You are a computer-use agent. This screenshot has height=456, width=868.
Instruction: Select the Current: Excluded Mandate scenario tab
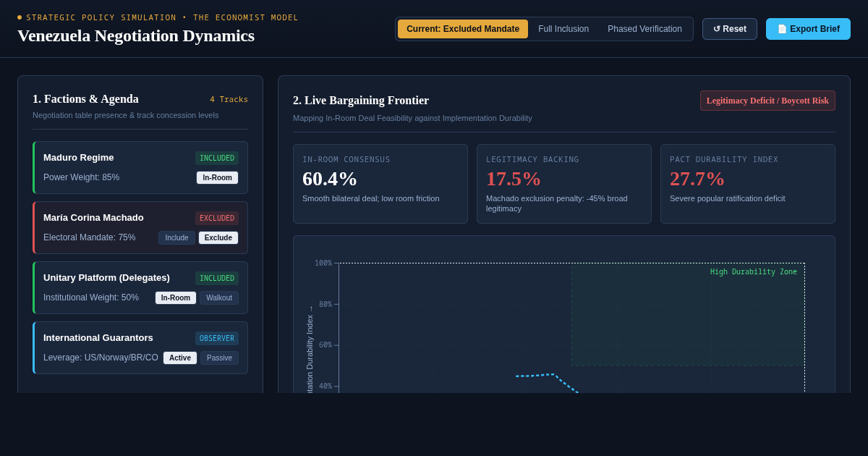point(463,29)
